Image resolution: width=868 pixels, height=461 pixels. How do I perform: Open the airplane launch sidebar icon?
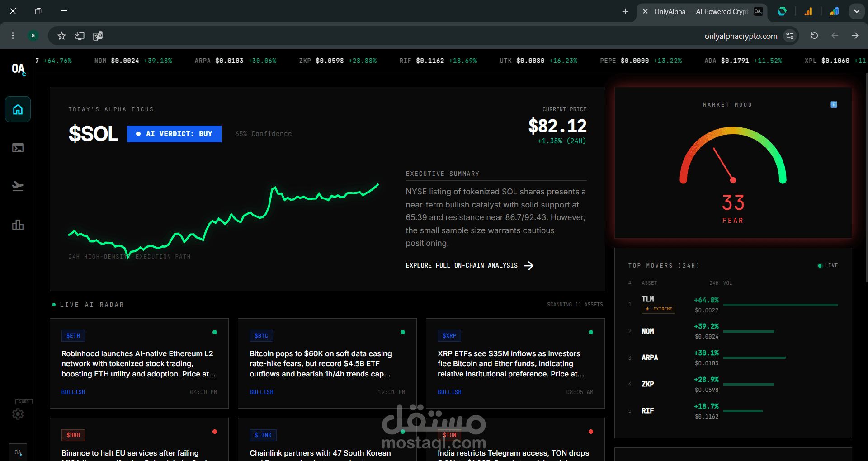18,186
